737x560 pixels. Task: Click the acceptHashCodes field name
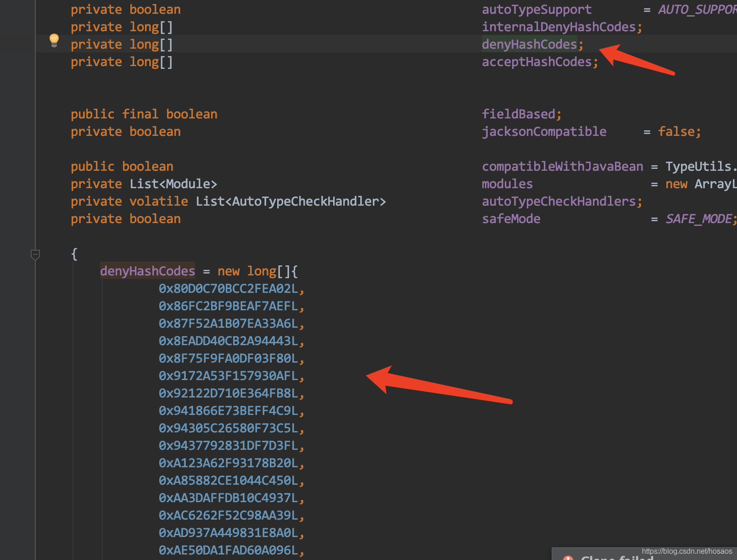coord(536,62)
